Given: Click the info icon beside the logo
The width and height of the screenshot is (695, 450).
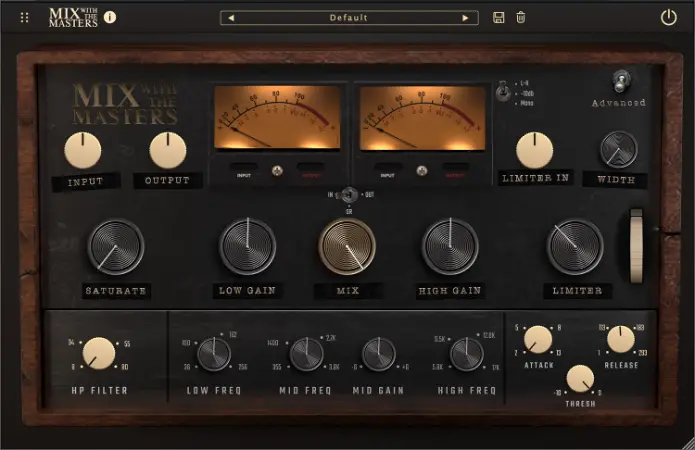Looking at the screenshot, I should point(110,17).
